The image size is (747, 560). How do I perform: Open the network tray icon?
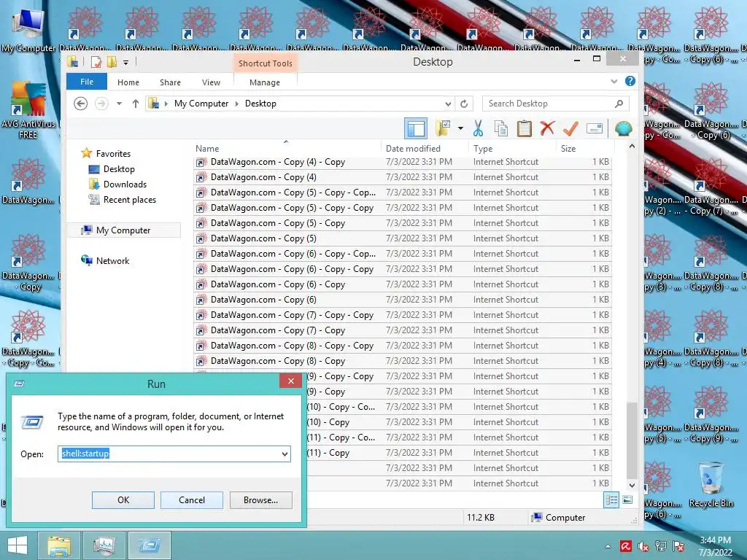tap(661, 546)
